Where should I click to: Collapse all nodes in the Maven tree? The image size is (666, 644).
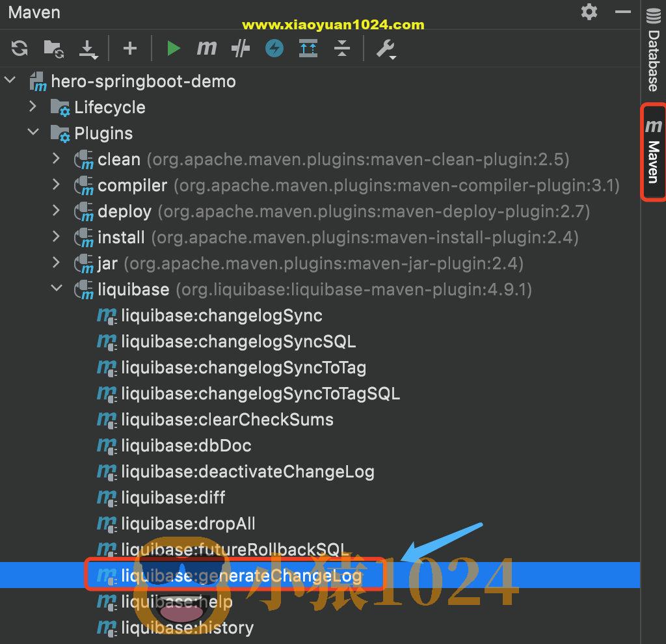(341, 48)
